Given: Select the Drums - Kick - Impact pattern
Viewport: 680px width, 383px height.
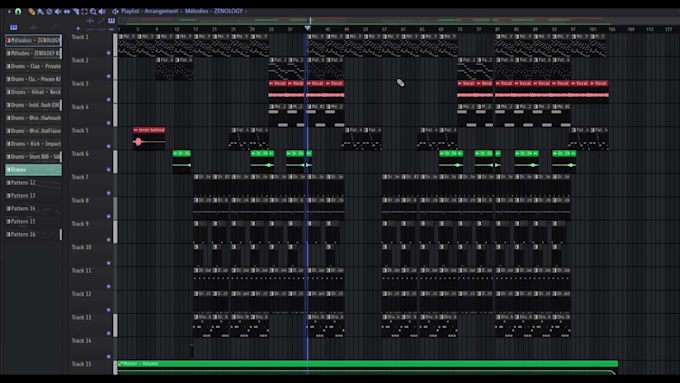Looking at the screenshot, I should coord(33,144).
